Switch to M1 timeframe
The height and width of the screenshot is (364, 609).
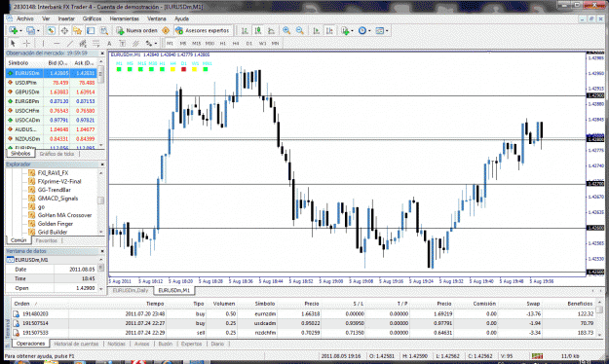click(x=170, y=44)
